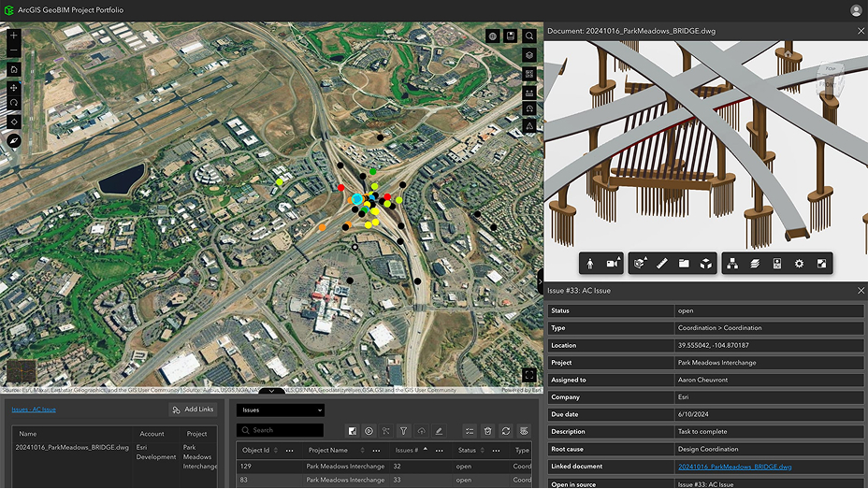Open linked document 20241016_ParkMeadows_BRIDGE.dwg link
Viewport: 868px width, 489px height.
click(x=734, y=467)
